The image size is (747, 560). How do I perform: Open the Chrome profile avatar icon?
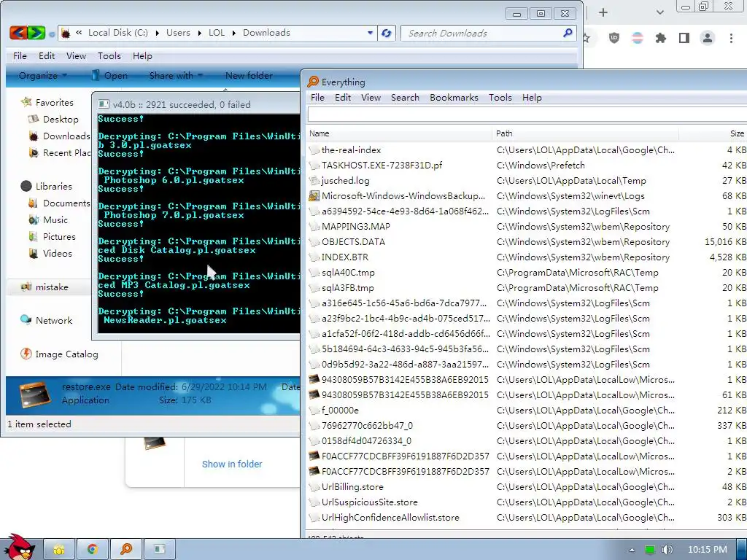pyautogui.click(x=708, y=38)
